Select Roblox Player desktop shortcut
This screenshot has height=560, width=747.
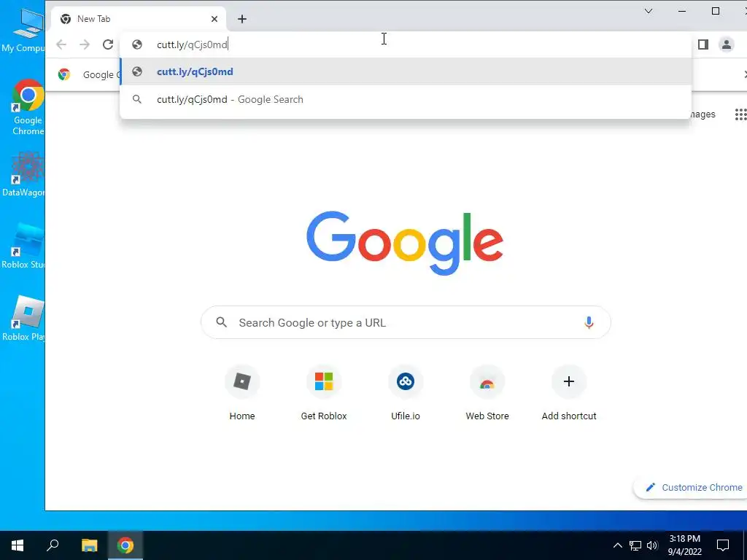tap(23, 318)
